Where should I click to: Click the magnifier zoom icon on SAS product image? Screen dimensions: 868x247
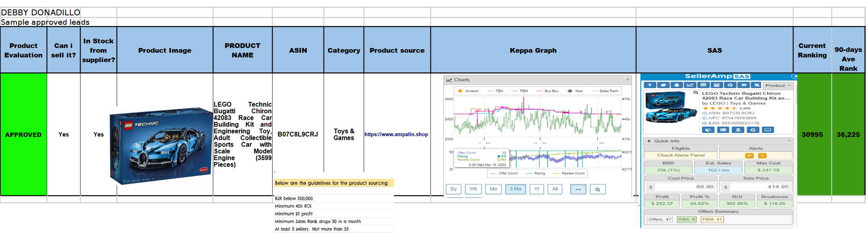[696, 93]
